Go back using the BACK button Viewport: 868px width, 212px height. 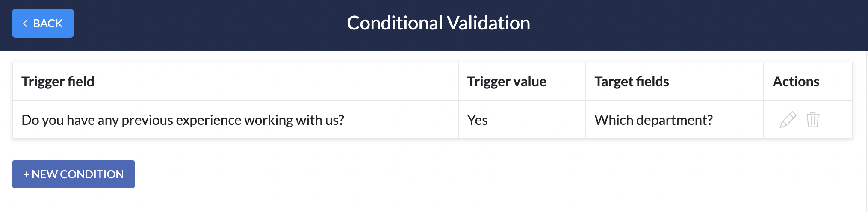tap(43, 23)
